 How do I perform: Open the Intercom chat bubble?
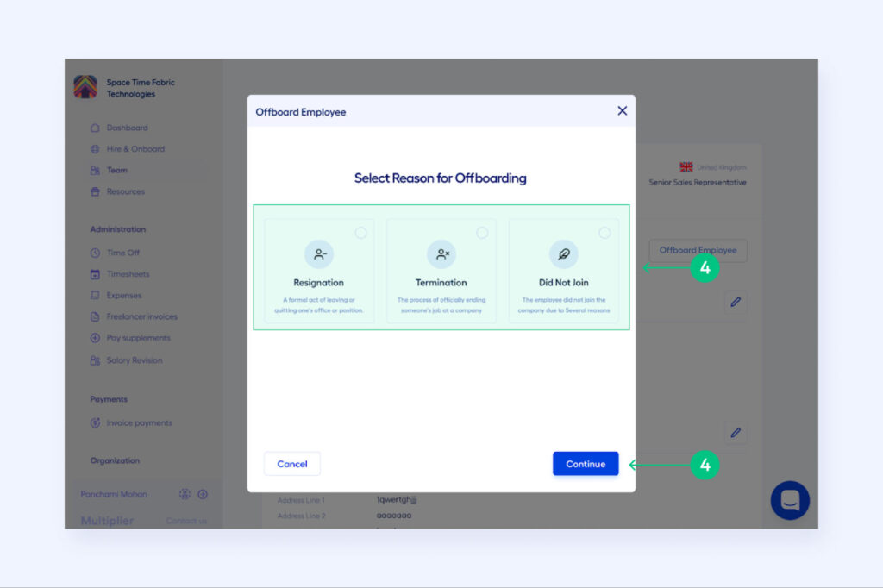tap(790, 500)
